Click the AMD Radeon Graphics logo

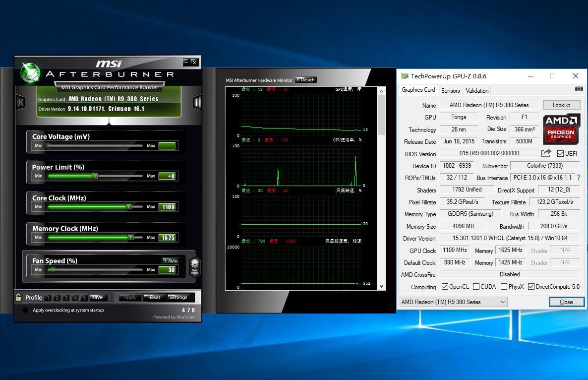point(561,128)
